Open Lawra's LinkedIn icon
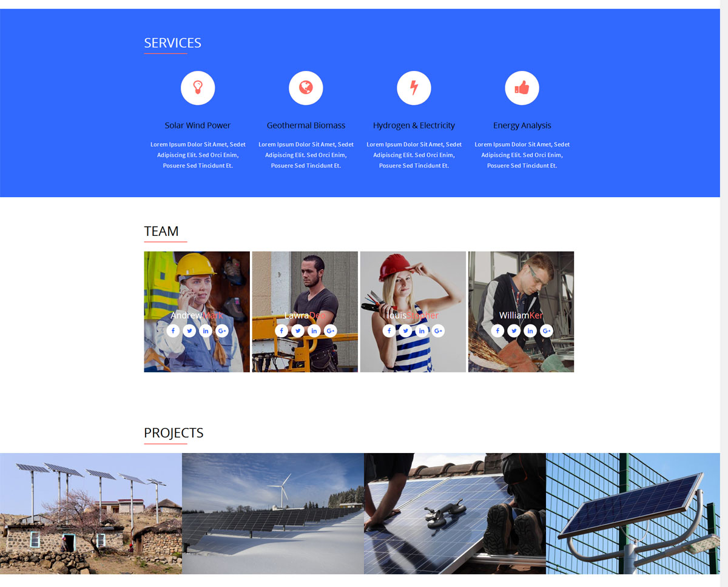Image resolution: width=728 pixels, height=587 pixels. pos(314,330)
